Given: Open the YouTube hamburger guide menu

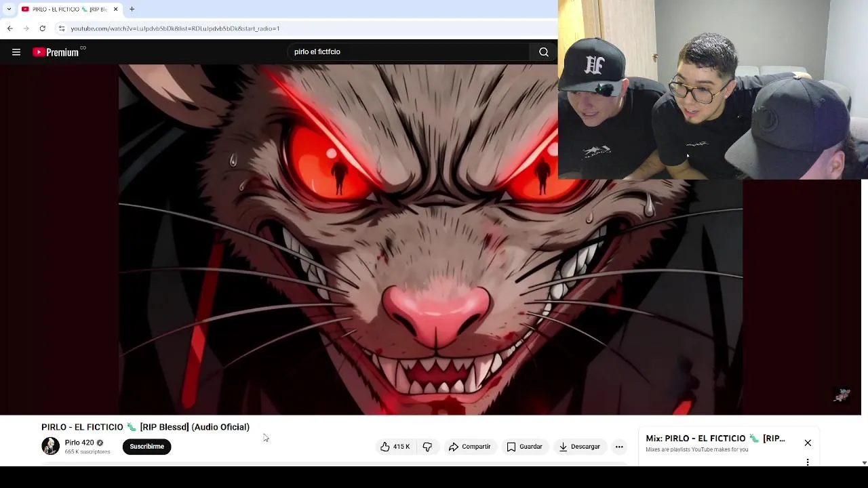Looking at the screenshot, I should point(16,52).
